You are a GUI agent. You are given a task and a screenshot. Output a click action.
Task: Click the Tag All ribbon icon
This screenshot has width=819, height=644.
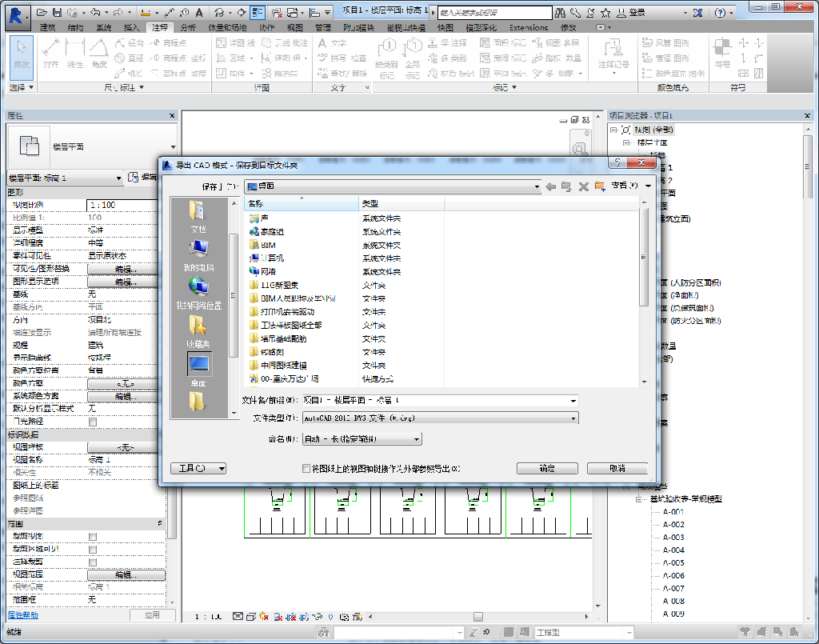click(412, 58)
